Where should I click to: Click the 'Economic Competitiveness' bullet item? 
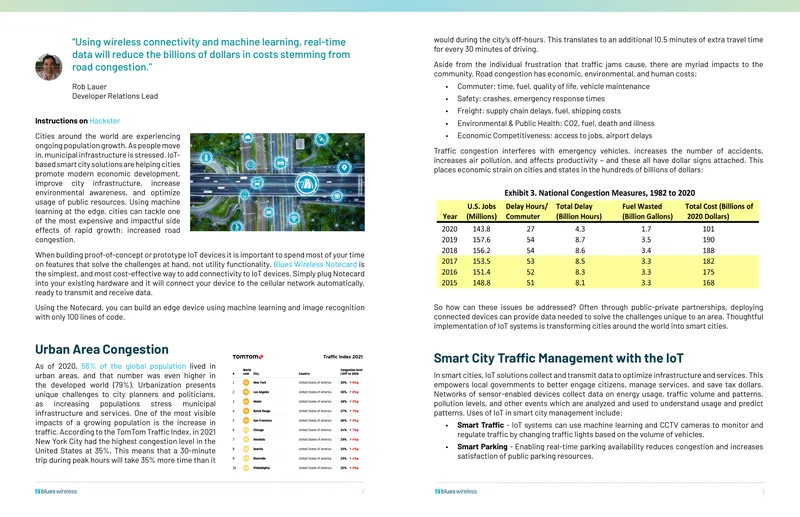click(555, 136)
